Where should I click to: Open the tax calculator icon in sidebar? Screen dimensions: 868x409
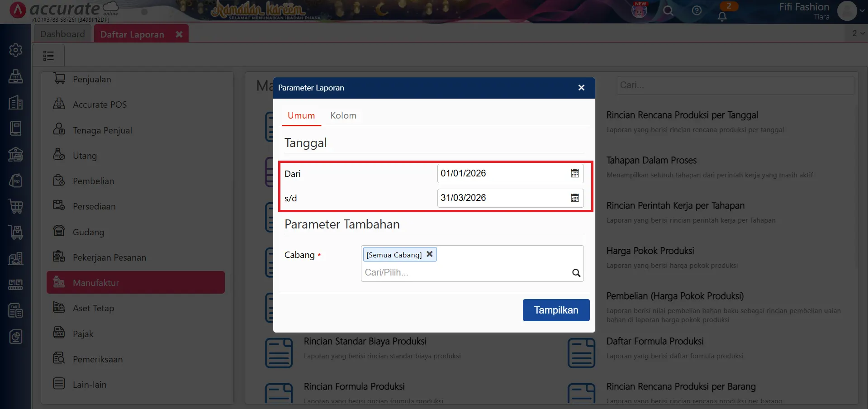(x=16, y=310)
